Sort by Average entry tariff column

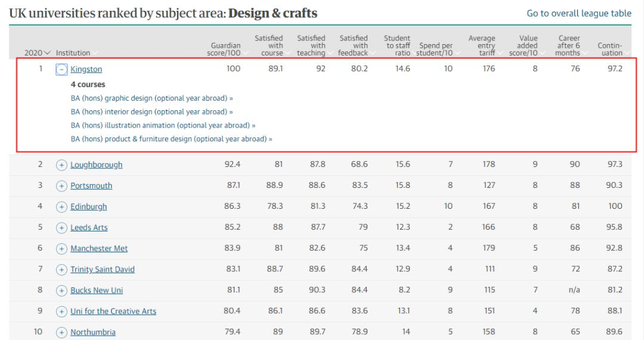(484, 45)
